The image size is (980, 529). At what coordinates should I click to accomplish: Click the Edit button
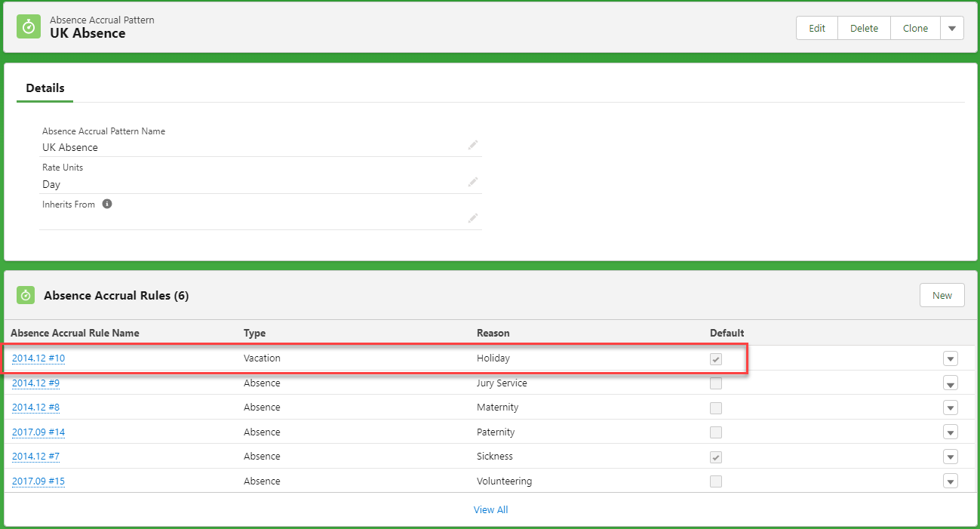(817, 28)
